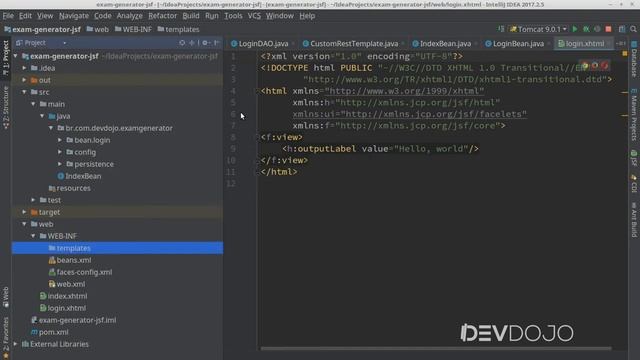The width and height of the screenshot is (640, 360).
Task: Open the File menu
Action: pyautogui.click(x=8, y=16)
